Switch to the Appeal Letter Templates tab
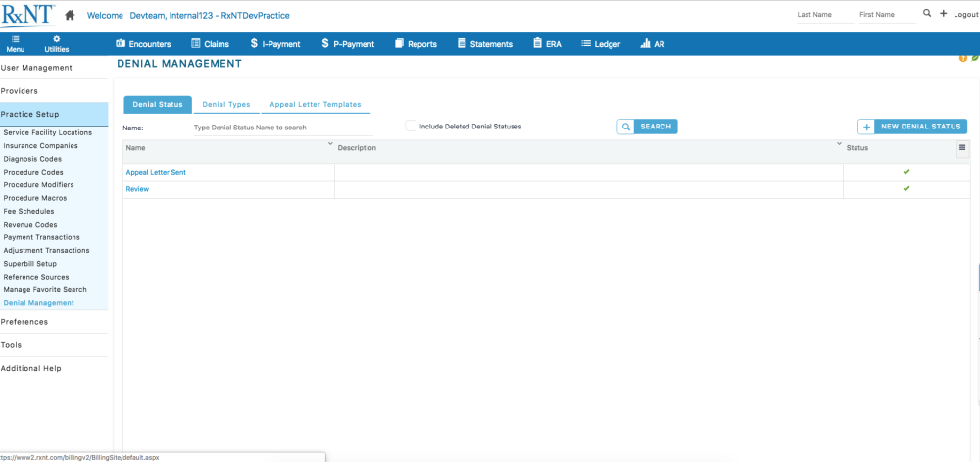Screen dimensions: 980x462 [316, 104]
